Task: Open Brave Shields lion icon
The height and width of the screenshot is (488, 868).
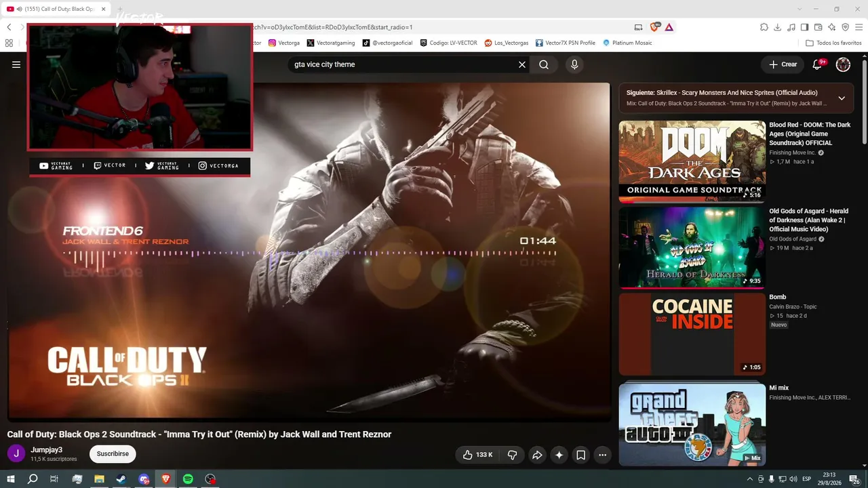Action: tap(654, 27)
